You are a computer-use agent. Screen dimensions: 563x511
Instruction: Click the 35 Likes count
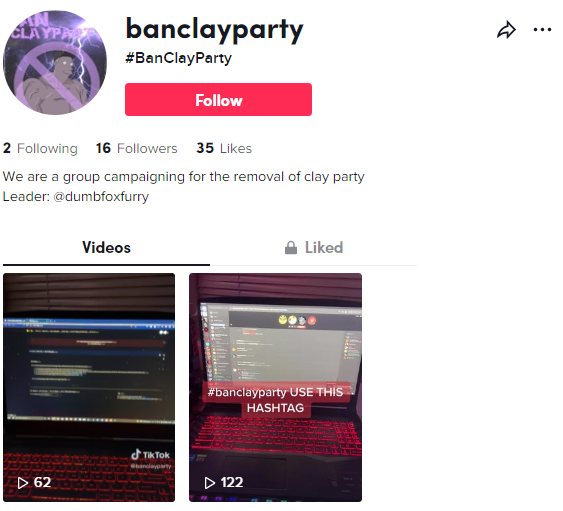tap(224, 148)
